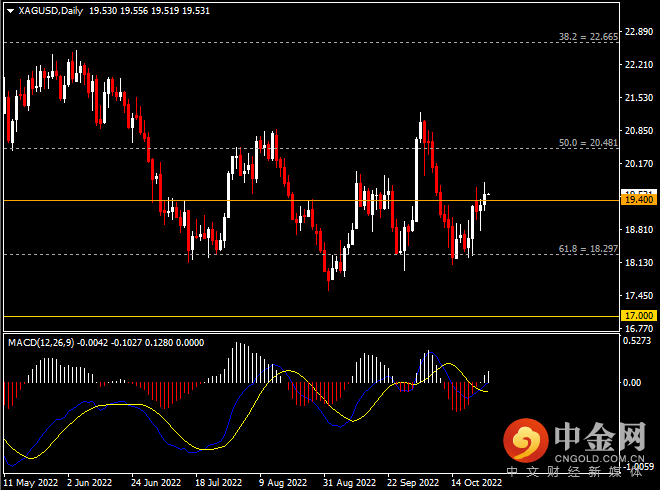The height and width of the screenshot is (490, 660).
Task: Select the XAGUSD,Daily chart title
Action: 51,11
